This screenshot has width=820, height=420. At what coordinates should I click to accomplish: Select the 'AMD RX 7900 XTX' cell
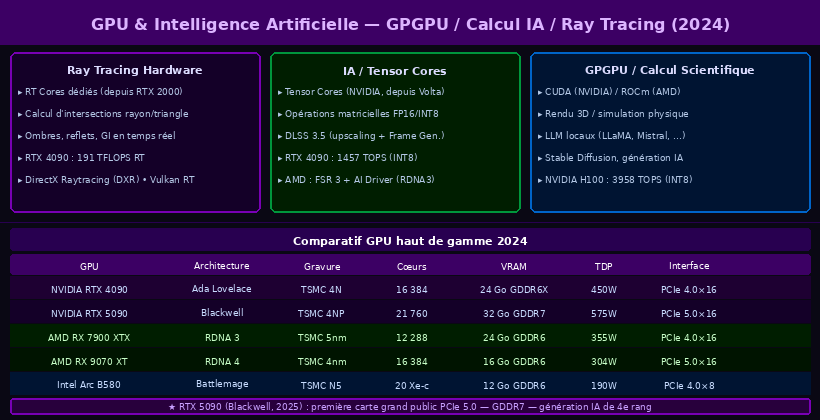(89, 338)
